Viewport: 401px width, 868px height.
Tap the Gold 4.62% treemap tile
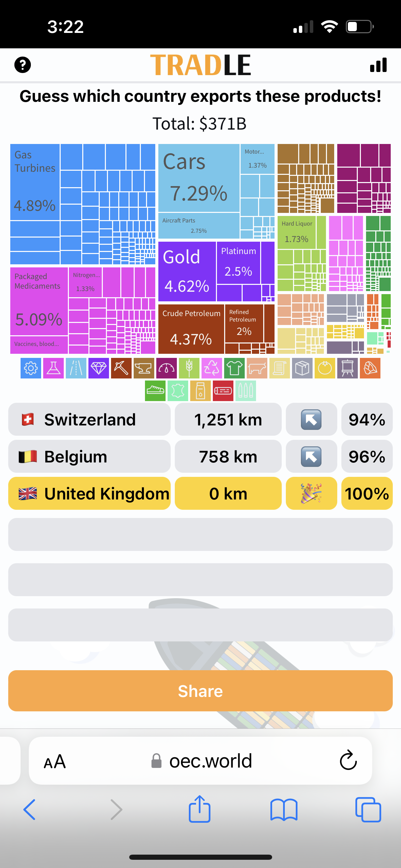click(187, 272)
